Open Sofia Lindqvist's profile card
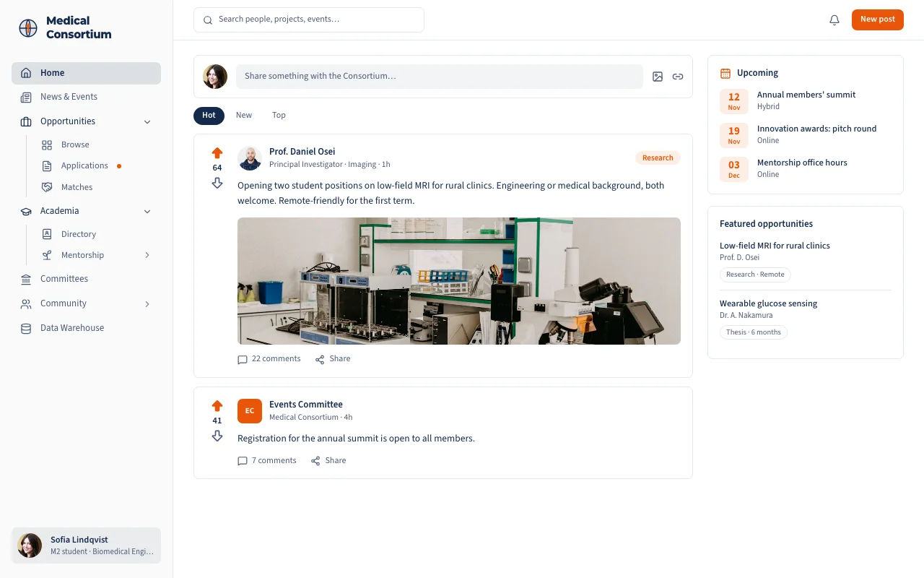 [x=86, y=545]
